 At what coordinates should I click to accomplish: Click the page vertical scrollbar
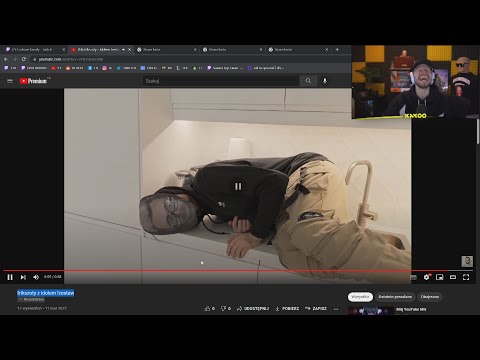coord(478,132)
